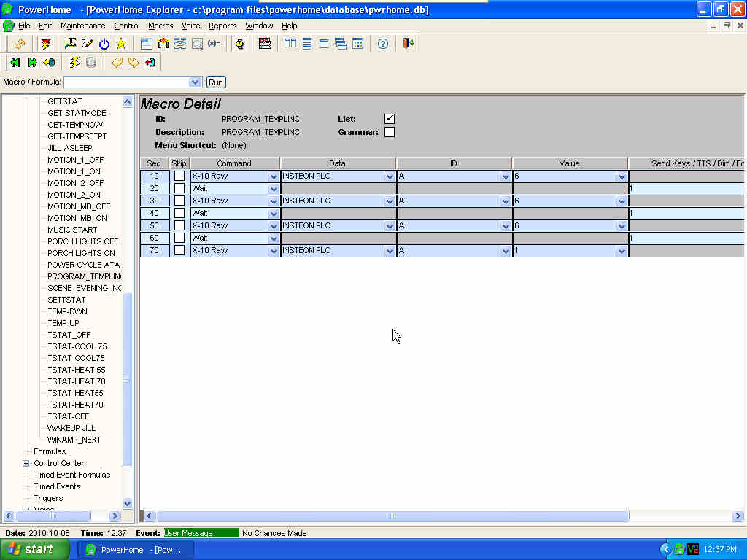Click the blue tree structure toolbar icon
Screen dimensions: 747x560
click(x=180, y=44)
